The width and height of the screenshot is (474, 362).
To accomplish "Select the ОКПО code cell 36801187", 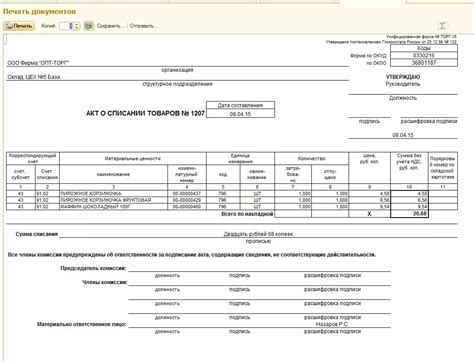I will pyautogui.click(x=424, y=63).
